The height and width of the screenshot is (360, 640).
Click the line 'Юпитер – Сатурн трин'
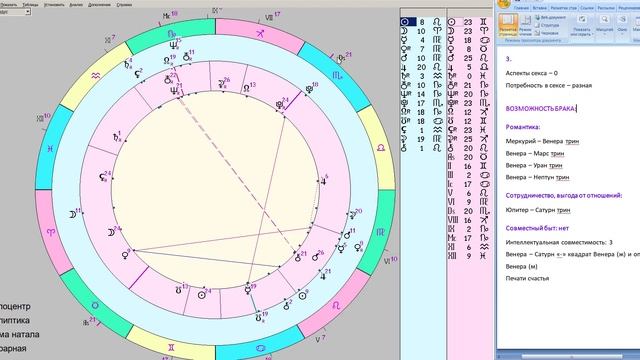pyautogui.click(x=538, y=210)
